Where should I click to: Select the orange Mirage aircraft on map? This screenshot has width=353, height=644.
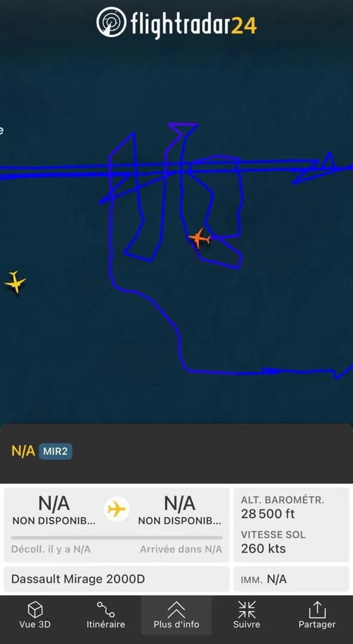pyautogui.click(x=199, y=238)
